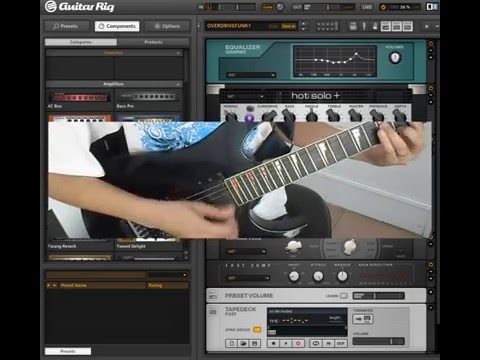Viewport: 480px width, 360px height.
Task: Show the metronome icon in toolbar
Action: pos(375,26)
